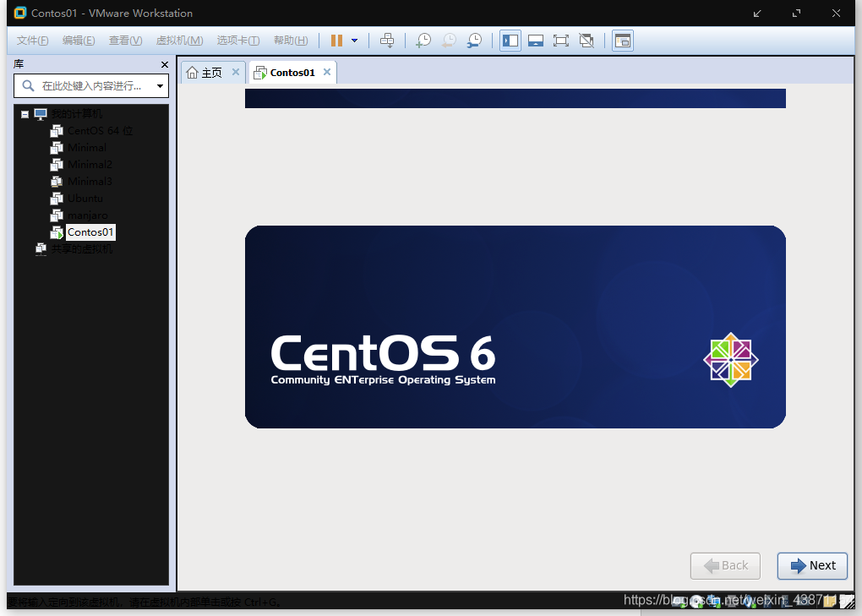Click the Ubuntu VM icon in library
862x616 pixels.
[57, 199]
